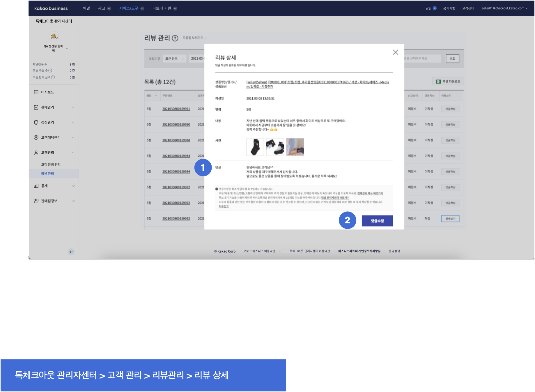Expand the seller account email dropdown
535x392 pixels.
pyautogui.click(x=504, y=8)
